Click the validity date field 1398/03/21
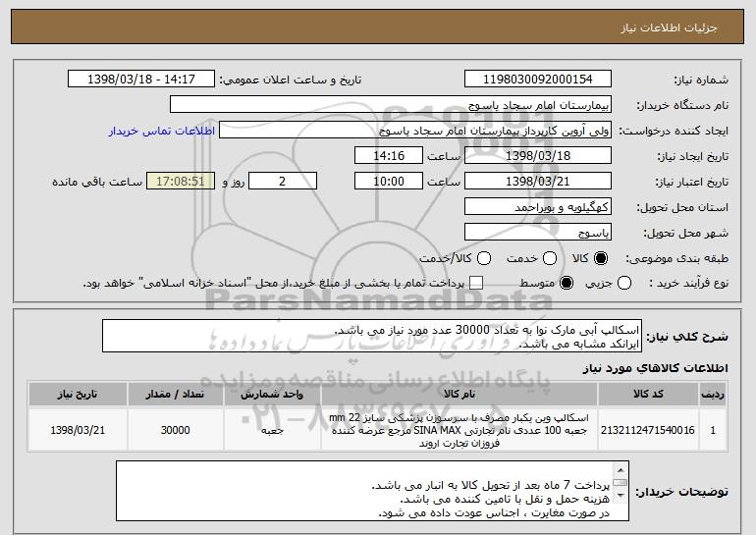 click(538, 182)
